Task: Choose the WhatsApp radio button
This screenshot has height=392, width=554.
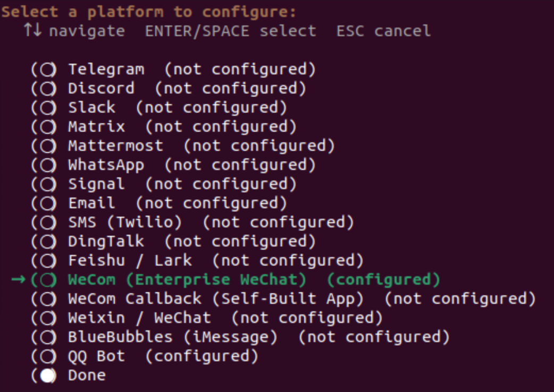Action: coord(48,165)
